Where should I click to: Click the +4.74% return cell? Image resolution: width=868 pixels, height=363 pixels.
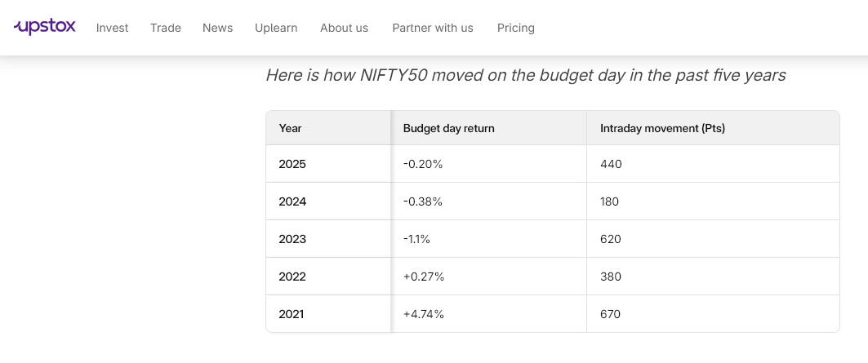tap(424, 314)
